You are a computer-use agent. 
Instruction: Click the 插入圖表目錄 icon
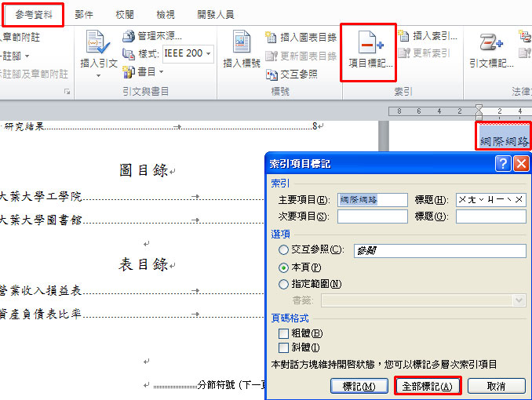point(271,37)
